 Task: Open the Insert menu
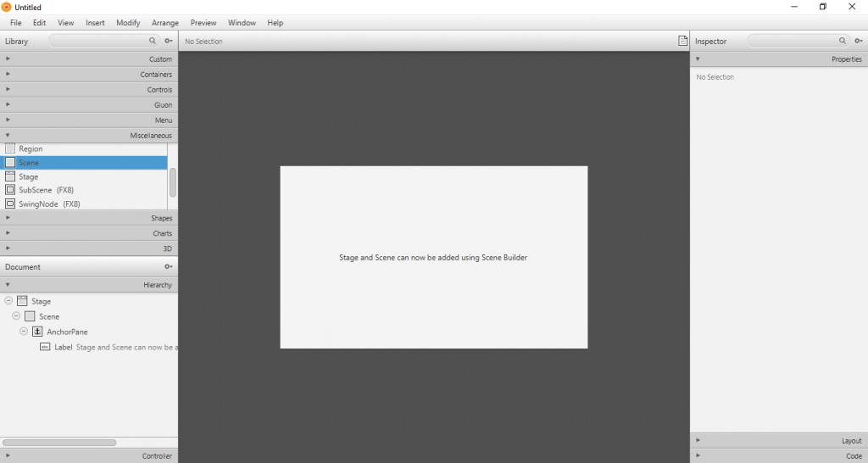pos(95,23)
